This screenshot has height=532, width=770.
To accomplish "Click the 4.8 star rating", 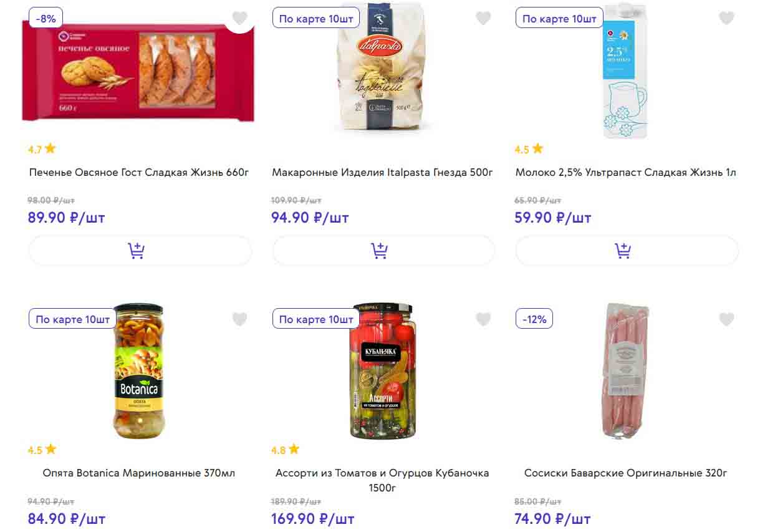I will tap(285, 450).
